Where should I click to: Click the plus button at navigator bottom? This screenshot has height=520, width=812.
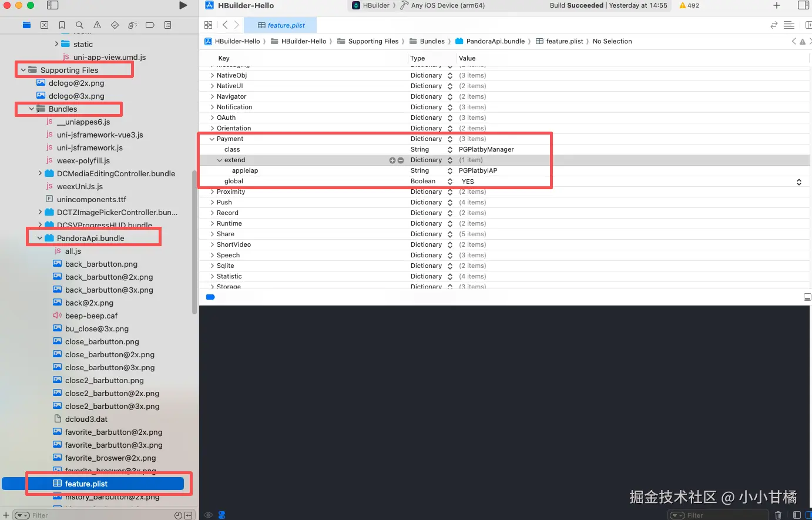pos(6,515)
